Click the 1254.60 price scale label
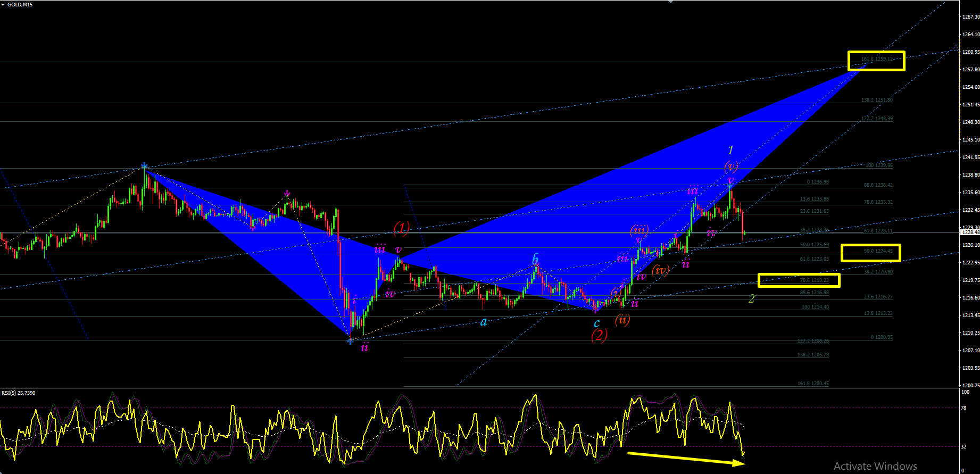The image size is (980, 474). pos(970,87)
